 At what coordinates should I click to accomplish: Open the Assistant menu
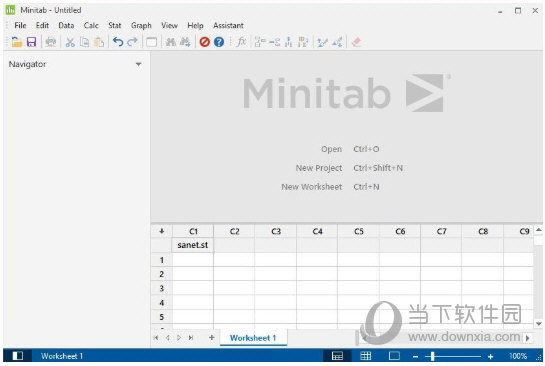tap(228, 25)
